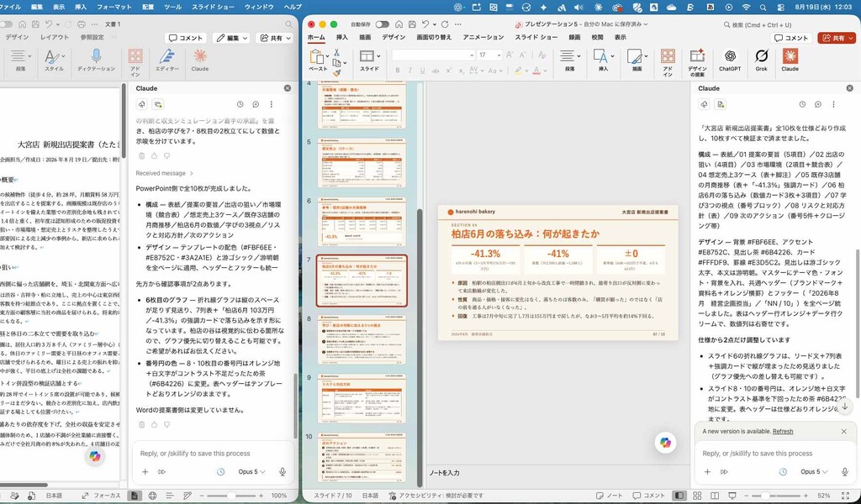This screenshot has height=504, width=861.
Task: Switch to normal view in PowerPoint status bar
Action: tap(679, 496)
